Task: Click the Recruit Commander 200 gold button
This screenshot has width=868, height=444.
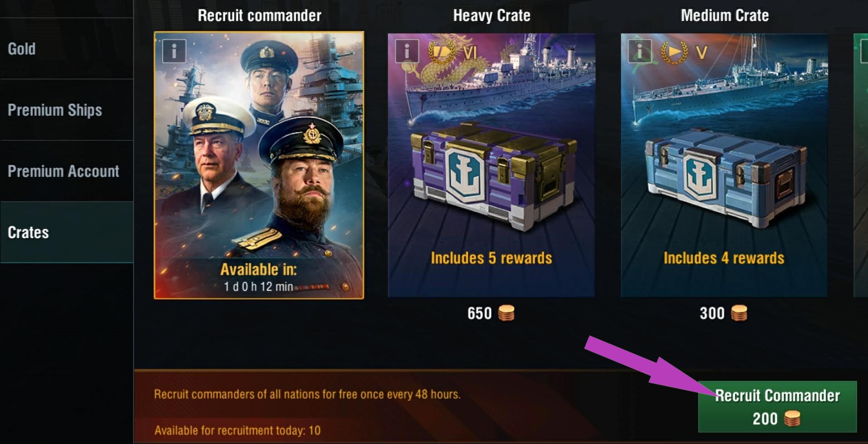Action: 777,406
